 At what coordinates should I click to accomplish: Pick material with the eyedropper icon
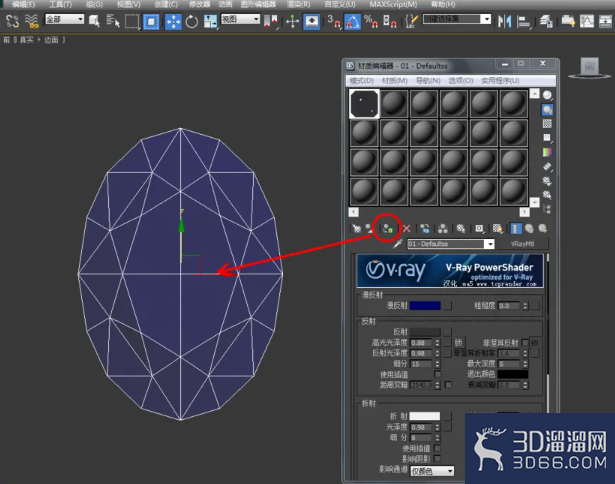tap(397, 244)
